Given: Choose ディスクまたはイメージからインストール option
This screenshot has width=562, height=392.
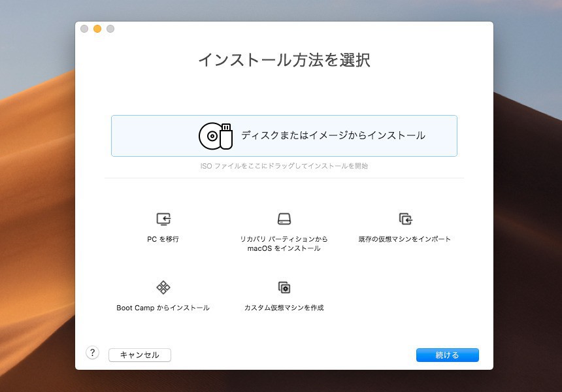Looking at the screenshot, I should tap(284, 136).
